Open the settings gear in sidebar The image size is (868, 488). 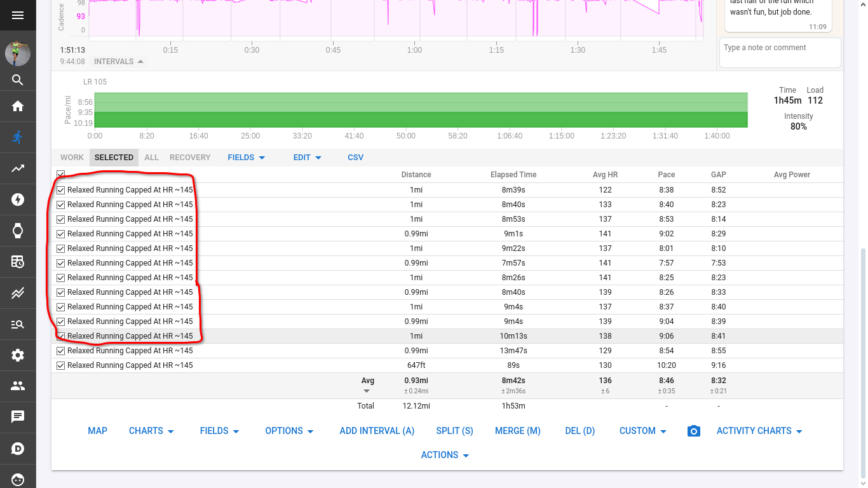pos(17,355)
